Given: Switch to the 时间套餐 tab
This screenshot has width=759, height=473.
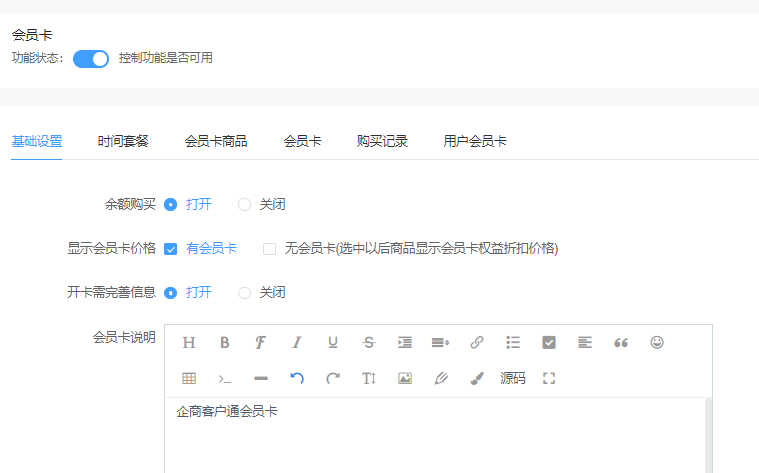Looking at the screenshot, I should click(123, 141).
